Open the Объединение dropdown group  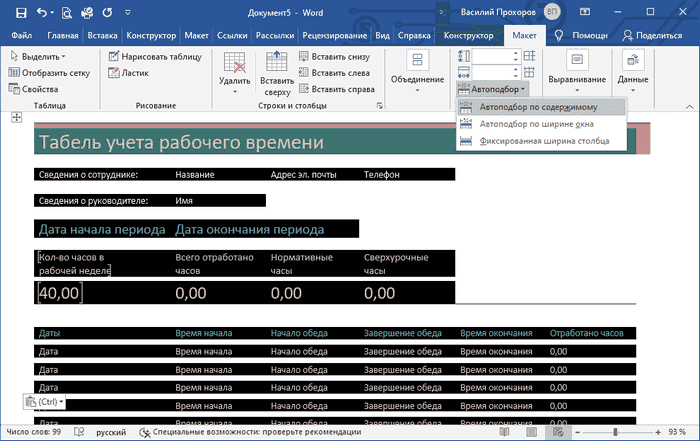click(x=417, y=70)
